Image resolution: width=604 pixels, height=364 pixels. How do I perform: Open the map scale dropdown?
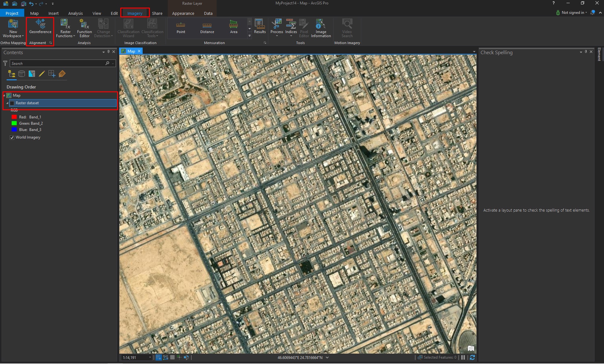[x=150, y=357]
